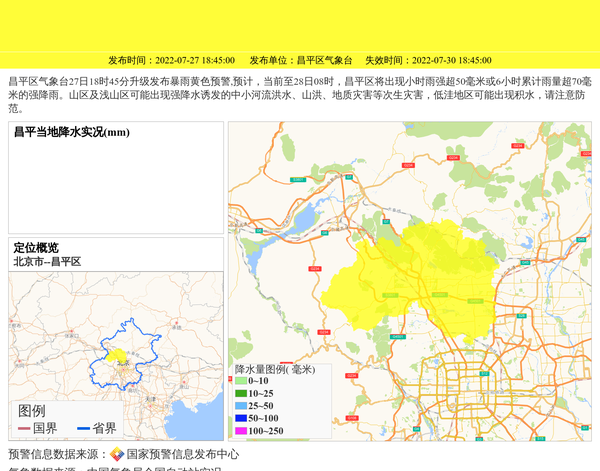600x471 pixels.
Task: Click the 北京市--昌平区 location label
Action: click(47, 262)
